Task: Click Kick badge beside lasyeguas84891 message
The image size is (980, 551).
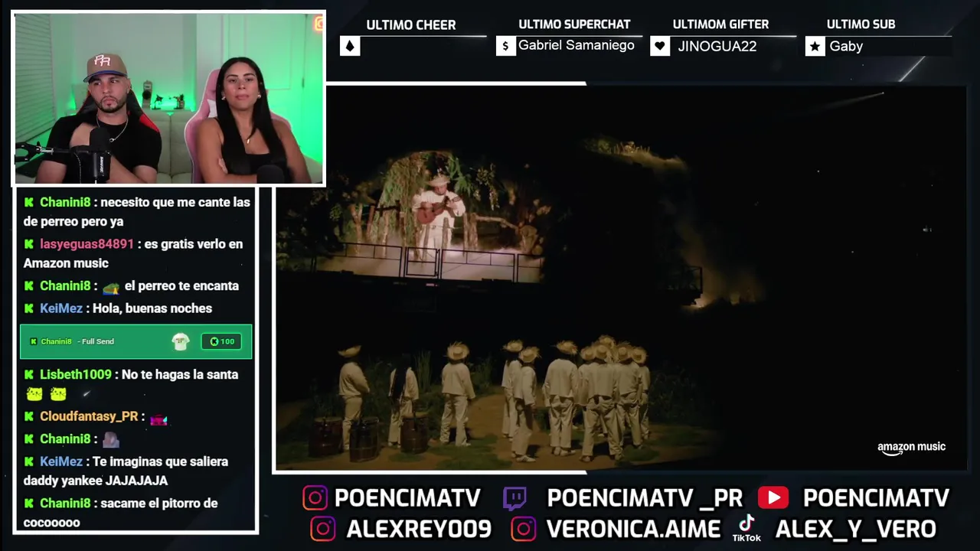Action: pos(29,244)
